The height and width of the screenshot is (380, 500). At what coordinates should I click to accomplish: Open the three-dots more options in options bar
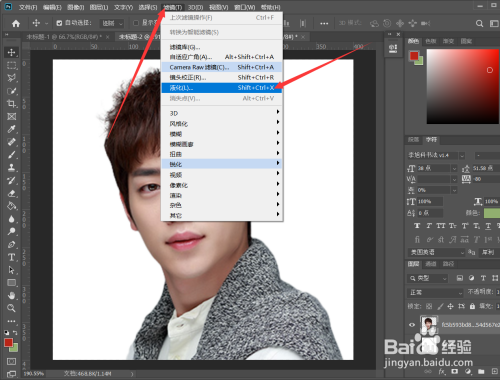324,23
